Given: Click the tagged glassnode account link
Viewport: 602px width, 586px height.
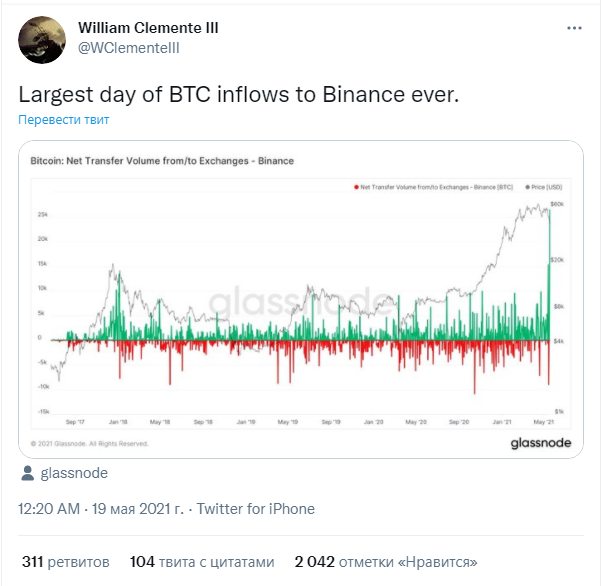Looking at the screenshot, I should (74, 473).
